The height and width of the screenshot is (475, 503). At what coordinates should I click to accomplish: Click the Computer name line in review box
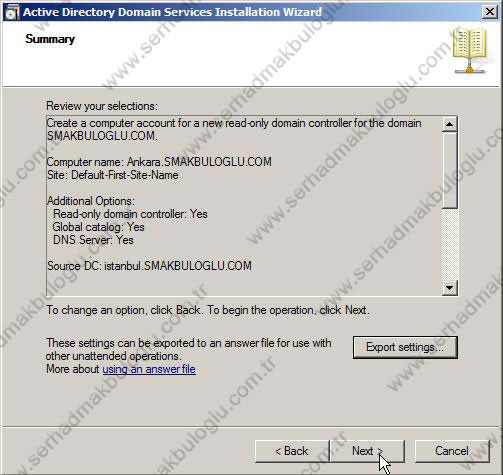click(159, 162)
